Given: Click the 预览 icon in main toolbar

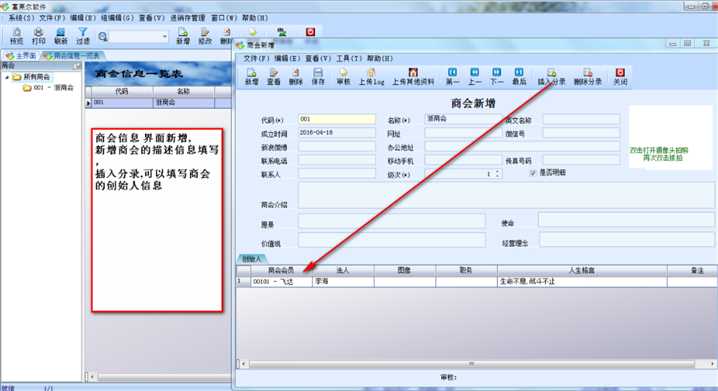Looking at the screenshot, I should pyautogui.click(x=16, y=36).
